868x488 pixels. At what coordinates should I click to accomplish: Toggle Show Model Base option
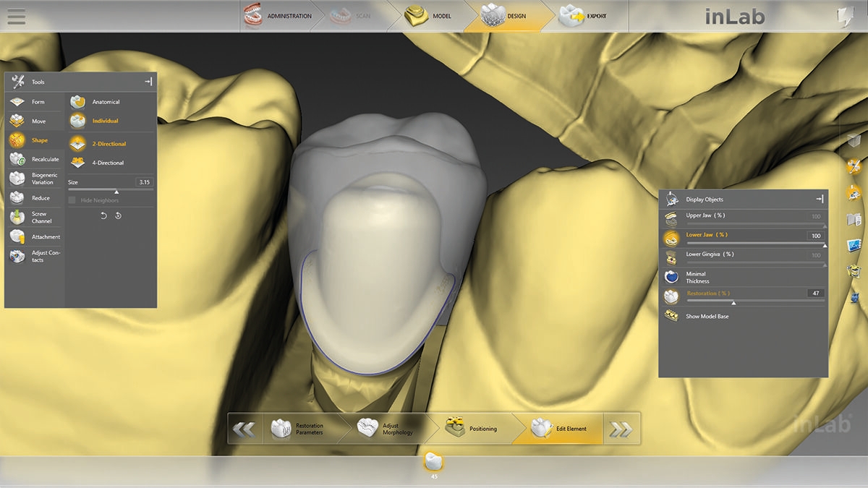coord(672,316)
